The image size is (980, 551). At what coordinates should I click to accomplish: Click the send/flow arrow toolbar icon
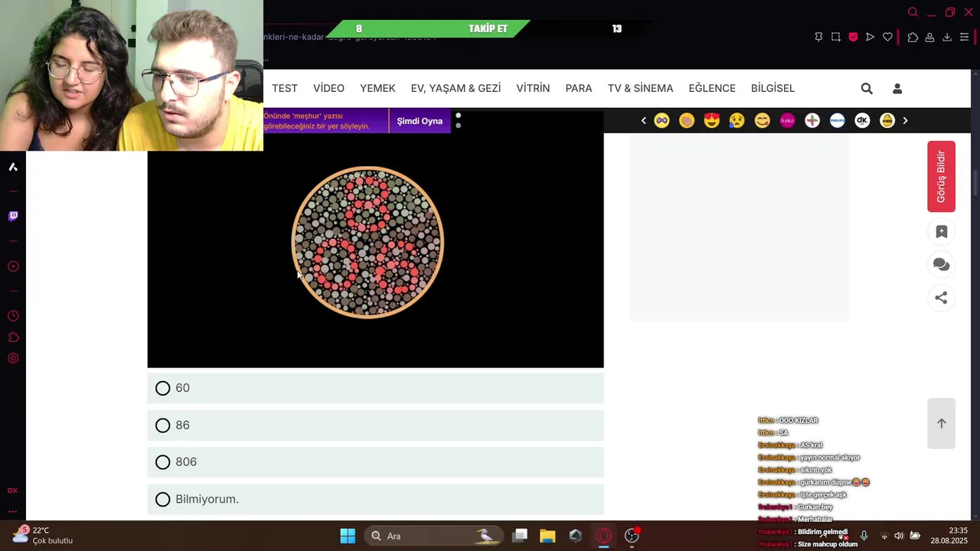point(870,37)
